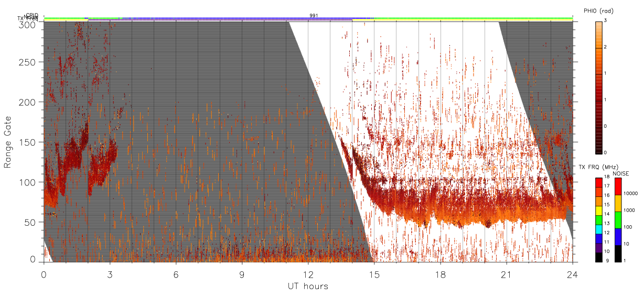Click the 'UT hours' x-axis title
This screenshot has width=644, height=297.
[307, 287]
